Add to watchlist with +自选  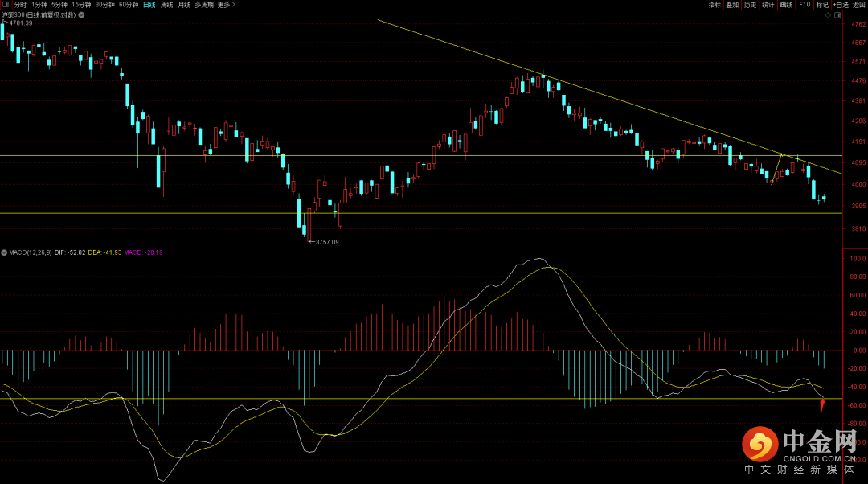(x=841, y=5)
